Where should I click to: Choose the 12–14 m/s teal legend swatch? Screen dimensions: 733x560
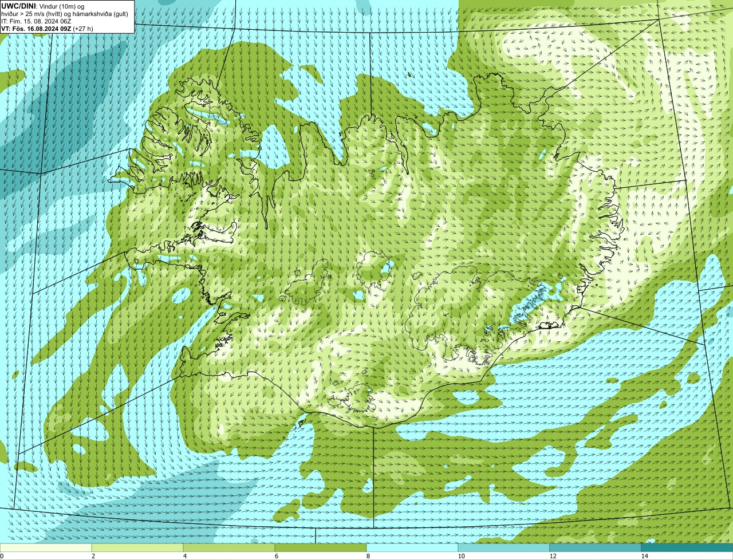596,547
